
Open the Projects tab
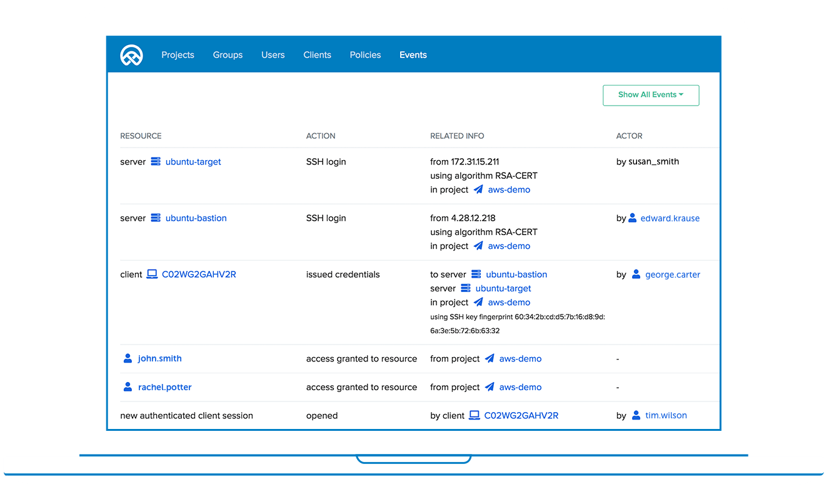178,55
